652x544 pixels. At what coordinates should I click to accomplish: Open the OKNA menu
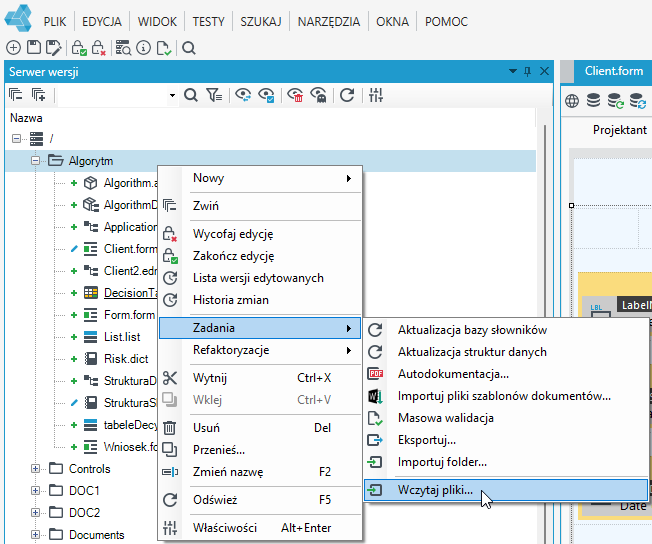point(393,21)
